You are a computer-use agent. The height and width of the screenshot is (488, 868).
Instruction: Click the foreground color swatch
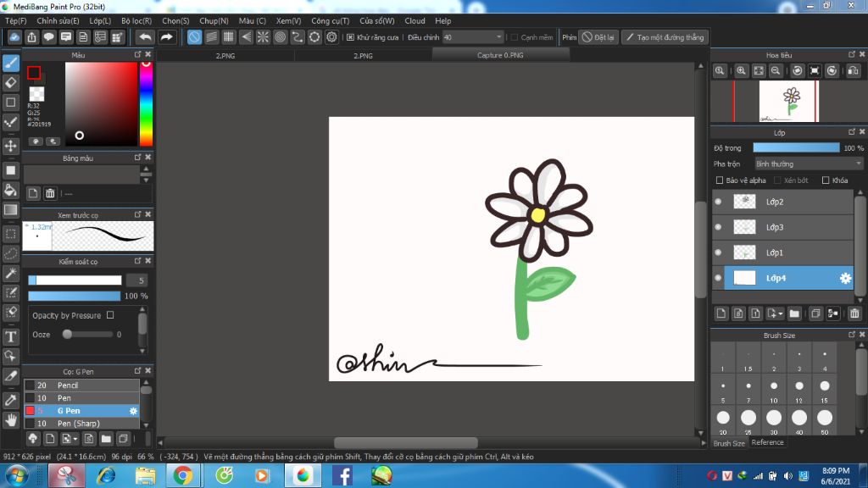click(x=34, y=73)
